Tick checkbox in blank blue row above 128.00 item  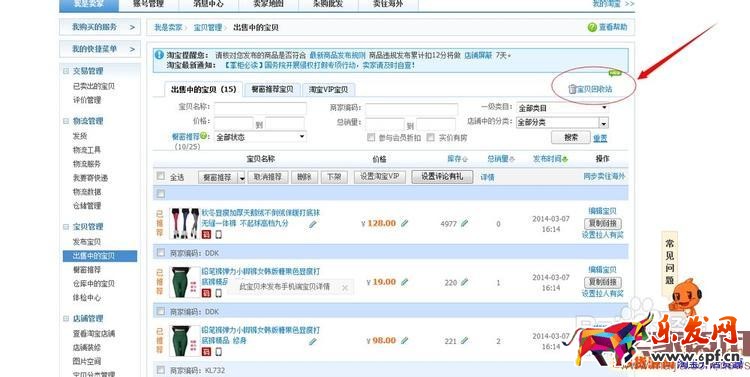(x=161, y=194)
